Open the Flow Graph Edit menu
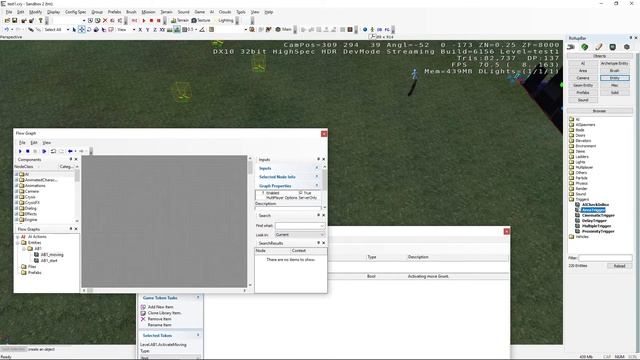Viewport: 640px width, 360px height. [x=34, y=142]
